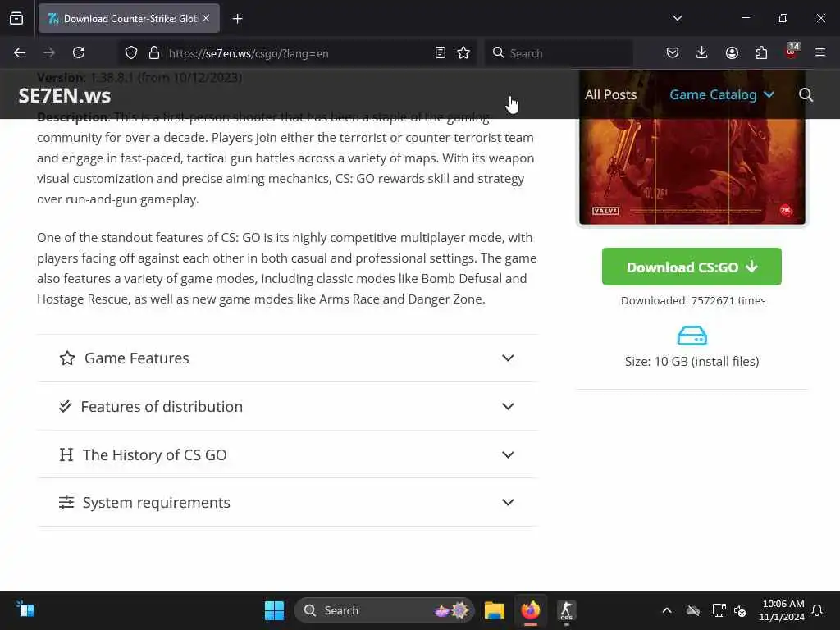
Task: Toggle reader view icon in the address bar
Action: click(441, 53)
